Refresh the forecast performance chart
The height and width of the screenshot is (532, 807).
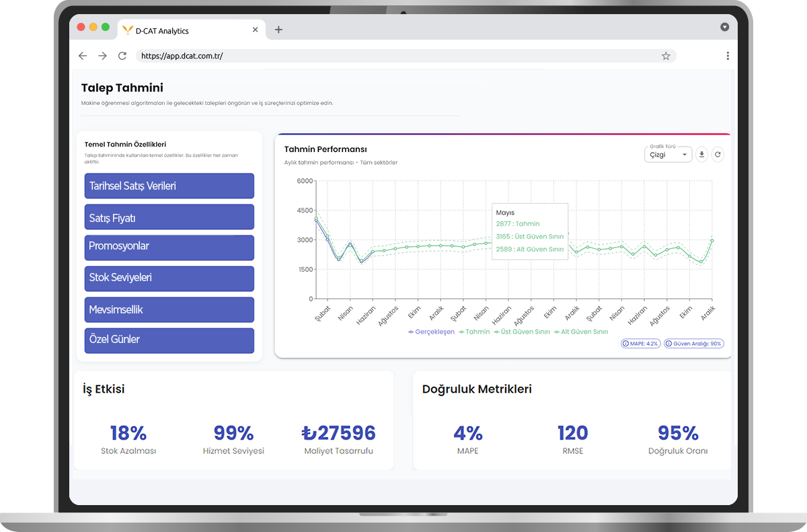[x=718, y=155]
